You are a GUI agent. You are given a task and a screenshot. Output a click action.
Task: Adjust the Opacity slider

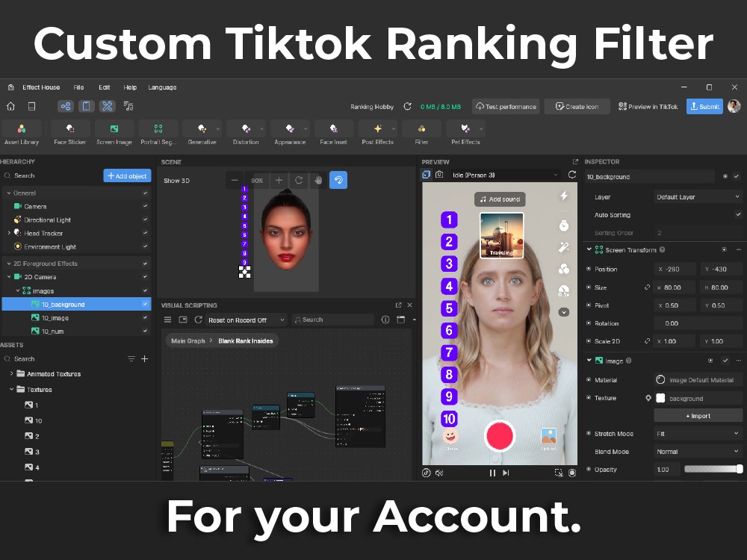713,469
